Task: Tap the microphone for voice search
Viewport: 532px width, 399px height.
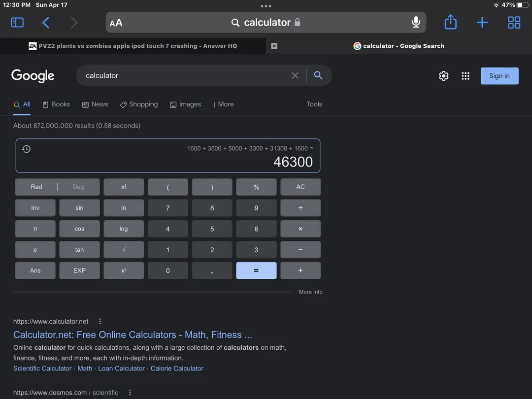Action: [416, 22]
